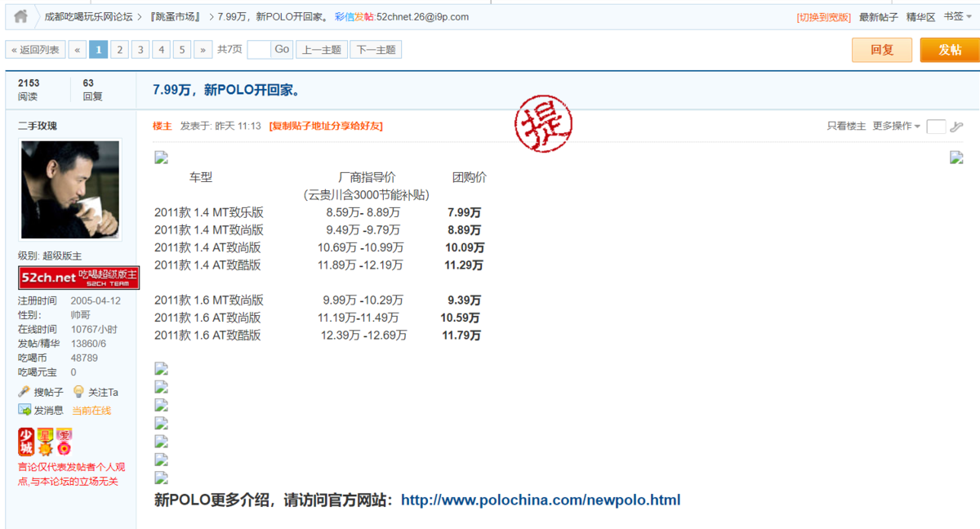Click the red 提 stamp seal
This screenshot has height=529, width=980.
pyautogui.click(x=543, y=123)
